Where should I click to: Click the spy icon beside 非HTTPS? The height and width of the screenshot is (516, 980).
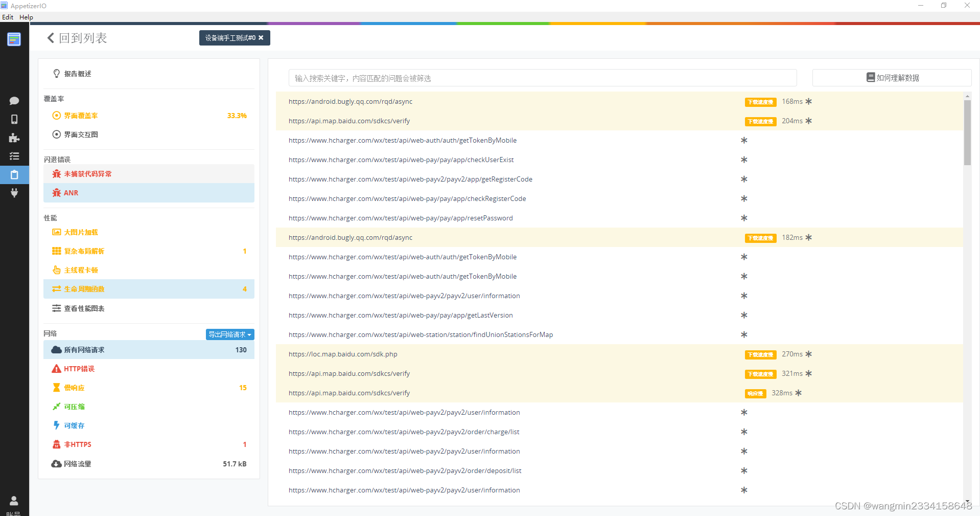(x=57, y=444)
